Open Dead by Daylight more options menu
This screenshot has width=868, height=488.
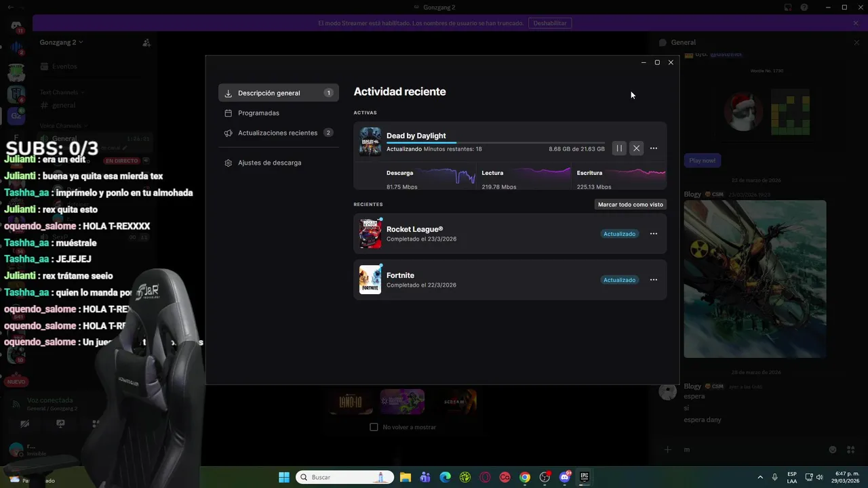coord(654,148)
